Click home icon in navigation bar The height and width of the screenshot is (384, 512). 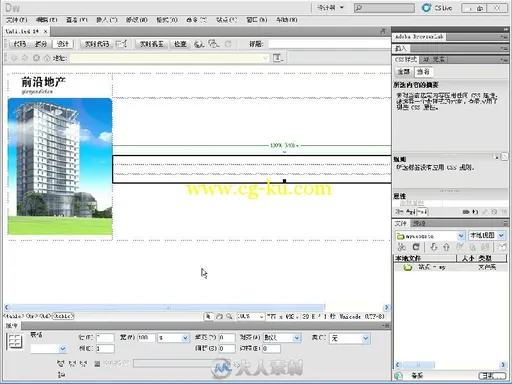pyautogui.click(x=47, y=58)
